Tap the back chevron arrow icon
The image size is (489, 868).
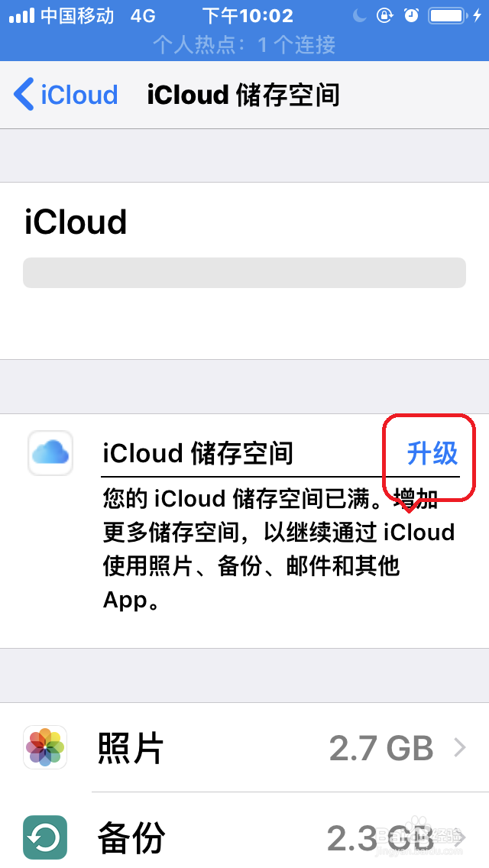[x=24, y=94]
